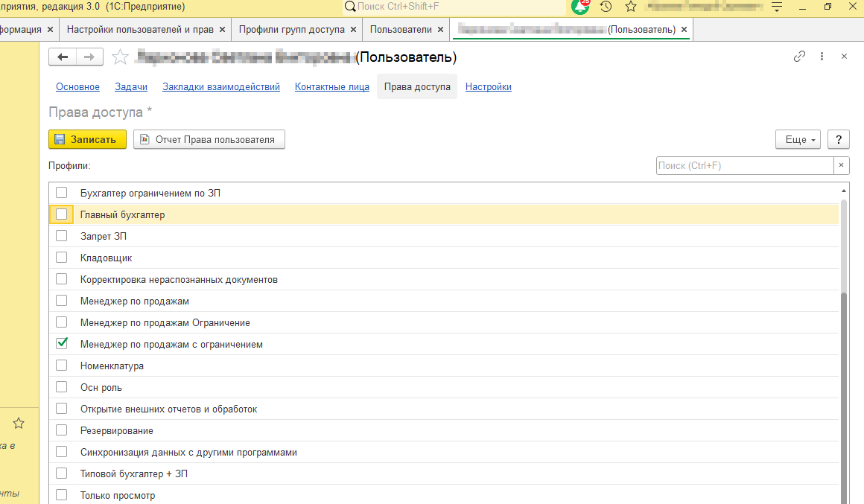864x504 pixels.
Task: Check the Кладовщик profile
Action: point(62,258)
